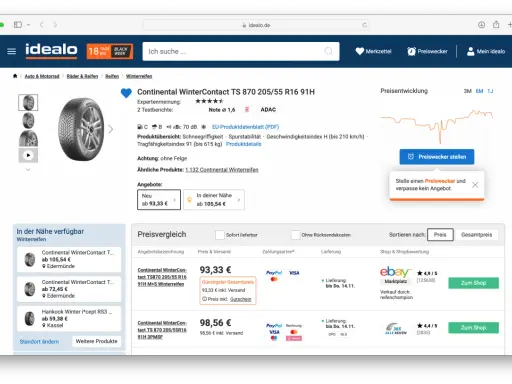The image size is (512, 384).
Task: Click Safari share icon
Action: pyautogui.click(x=496, y=25)
